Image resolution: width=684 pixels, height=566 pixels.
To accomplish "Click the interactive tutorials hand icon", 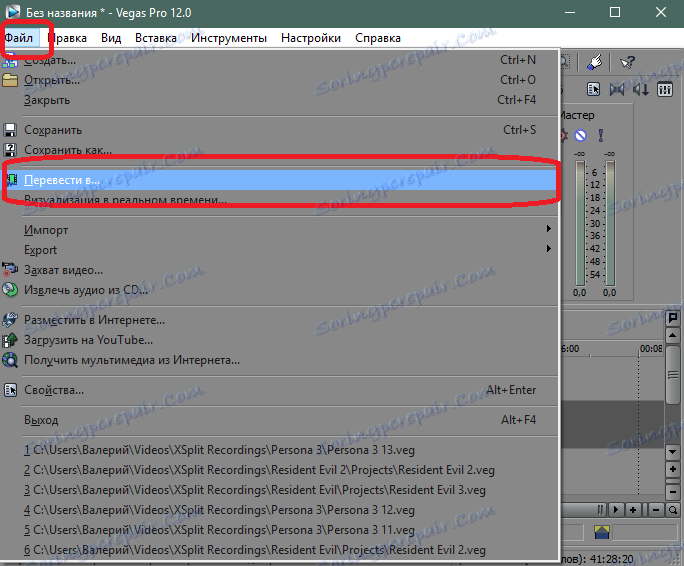I will [595, 62].
